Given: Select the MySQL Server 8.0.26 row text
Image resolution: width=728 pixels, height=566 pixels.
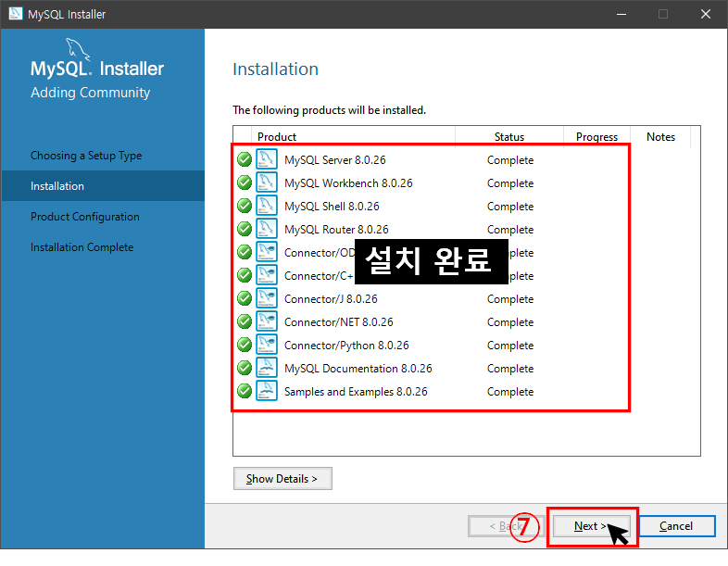Looking at the screenshot, I should pyautogui.click(x=334, y=160).
